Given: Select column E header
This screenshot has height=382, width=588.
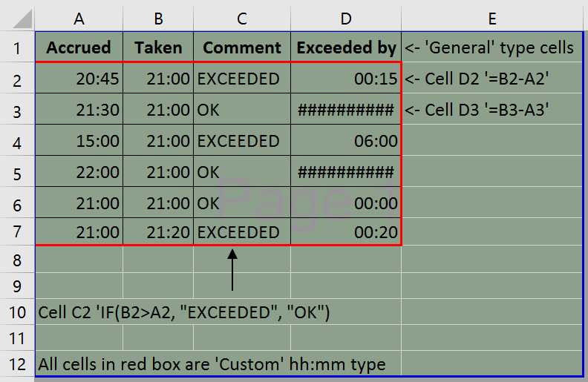Looking at the screenshot, I should pos(492,19).
